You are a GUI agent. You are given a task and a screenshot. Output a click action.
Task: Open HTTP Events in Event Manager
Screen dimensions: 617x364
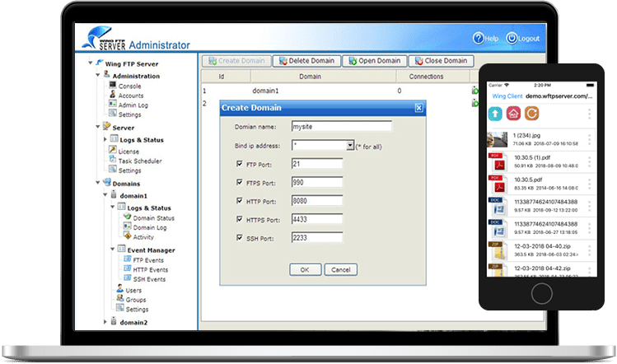click(150, 269)
